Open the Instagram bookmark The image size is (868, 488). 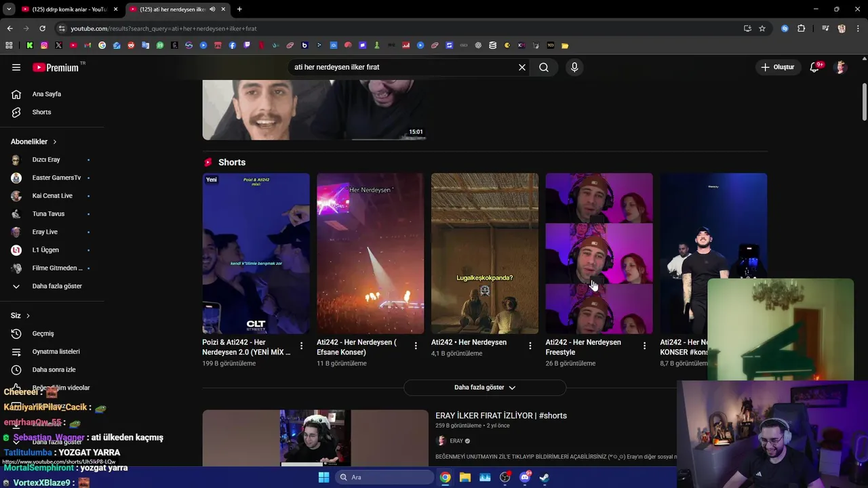point(44,45)
